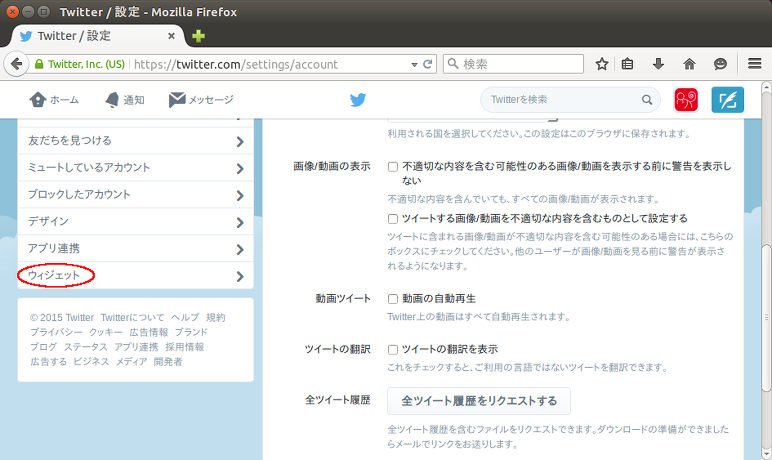Open 広告する footer link
Image resolution: width=772 pixels, height=460 pixels.
tap(49, 362)
